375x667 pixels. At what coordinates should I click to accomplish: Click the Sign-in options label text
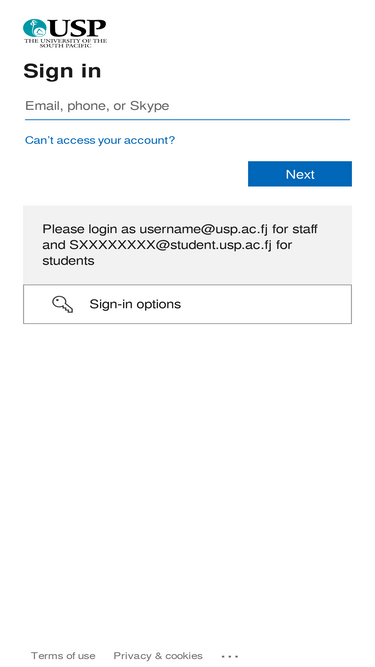pos(135,304)
